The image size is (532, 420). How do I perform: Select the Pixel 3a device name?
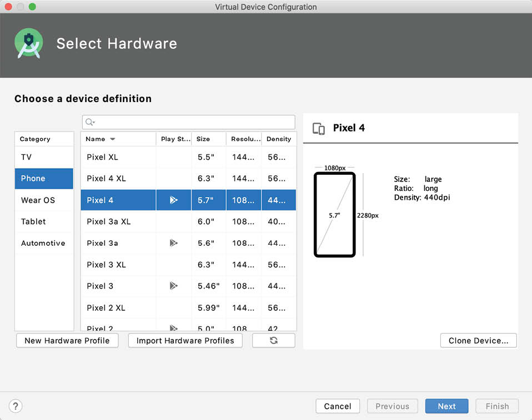[x=102, y=243]
